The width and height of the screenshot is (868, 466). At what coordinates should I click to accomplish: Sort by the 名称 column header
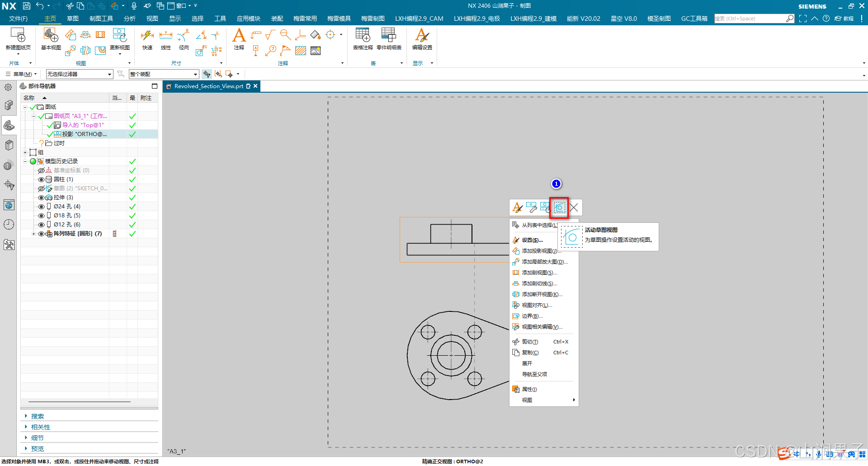click(66, 98)
